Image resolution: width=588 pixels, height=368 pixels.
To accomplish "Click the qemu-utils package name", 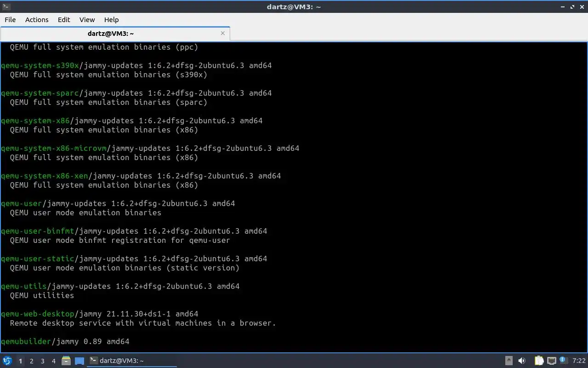I will (x=24, y=286).
